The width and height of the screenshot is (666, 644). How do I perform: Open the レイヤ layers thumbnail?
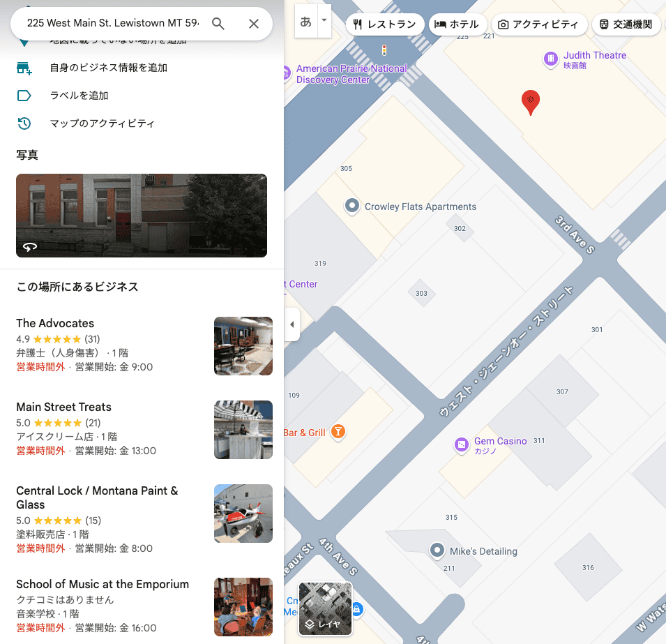(x=326, y=608)
